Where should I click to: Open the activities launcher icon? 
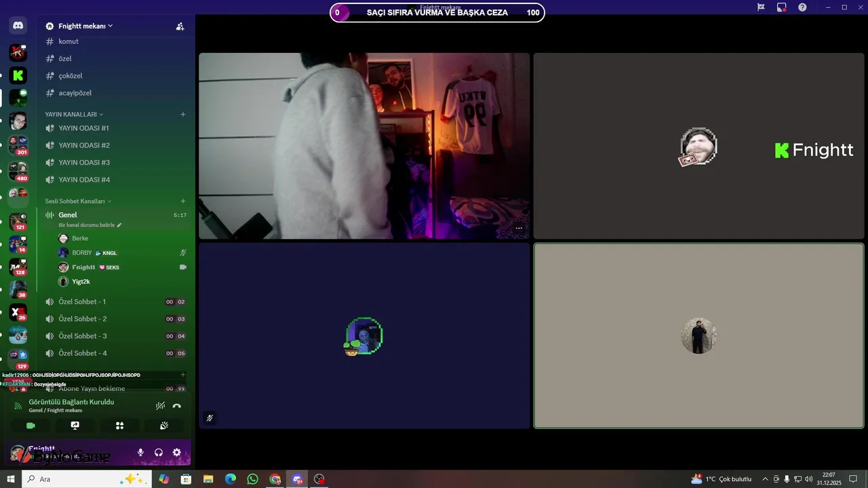click(x=119, y=426)
